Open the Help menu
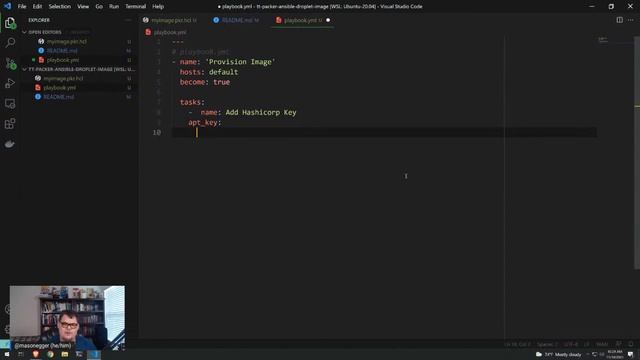640x360 pixels. pos(158,7)
